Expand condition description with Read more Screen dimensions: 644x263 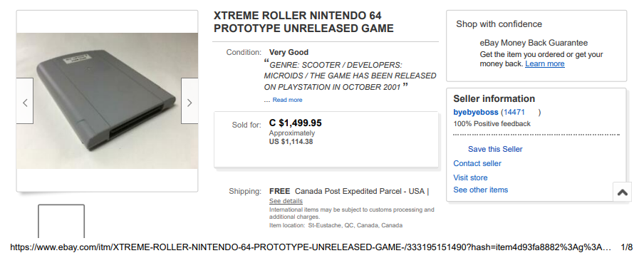[287, 100]
